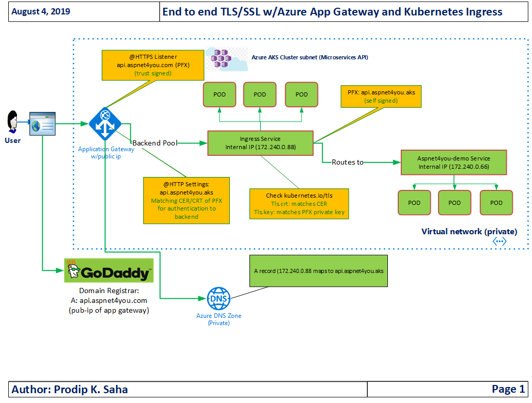Click the Azure DNS Zone globe icon

point(219,299)
